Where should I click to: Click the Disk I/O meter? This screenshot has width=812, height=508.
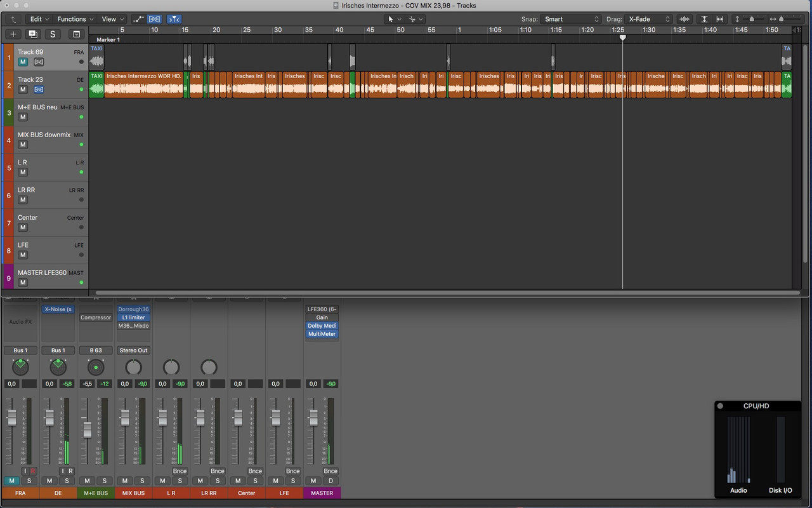(x=780, y=450)
